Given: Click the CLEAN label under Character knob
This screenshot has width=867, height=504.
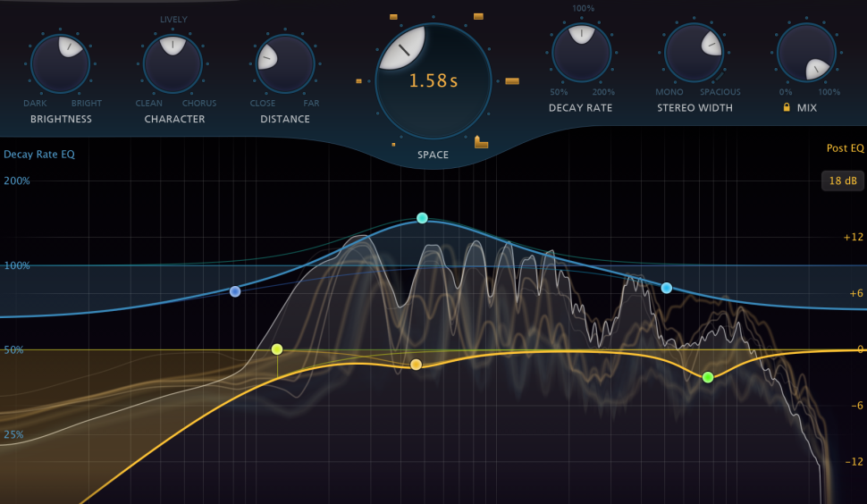Looking at the screenshot, I should (x=148, y=104).
